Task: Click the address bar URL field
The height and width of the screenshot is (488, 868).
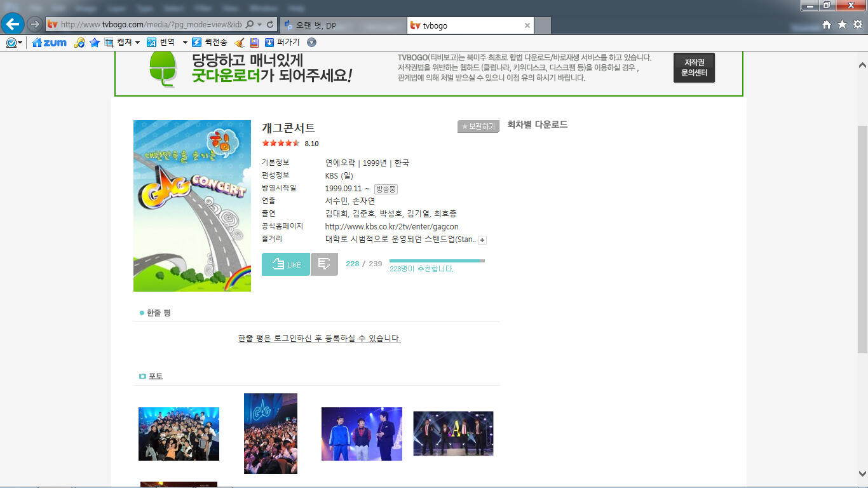Action: (x=151, y=25)
